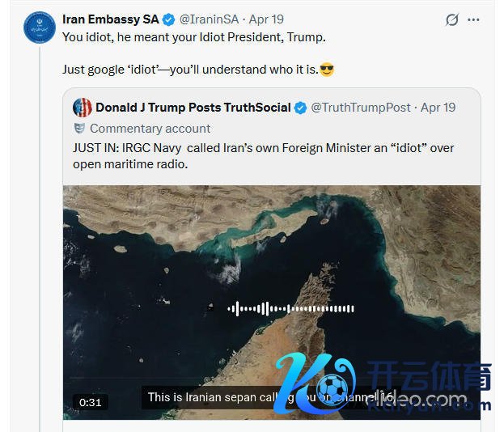
Task: Click the 0:31 video duration badge
Action: (x=91, y=401)
